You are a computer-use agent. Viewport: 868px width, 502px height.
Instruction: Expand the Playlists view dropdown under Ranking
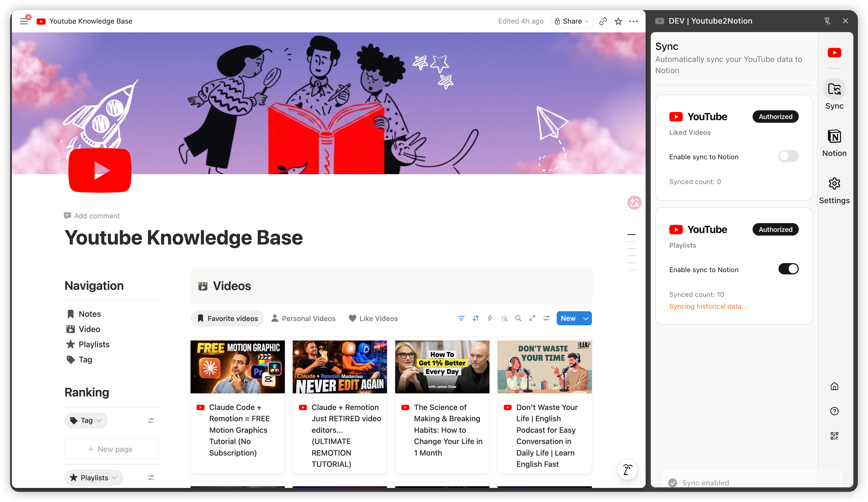(x=94, y=478)
